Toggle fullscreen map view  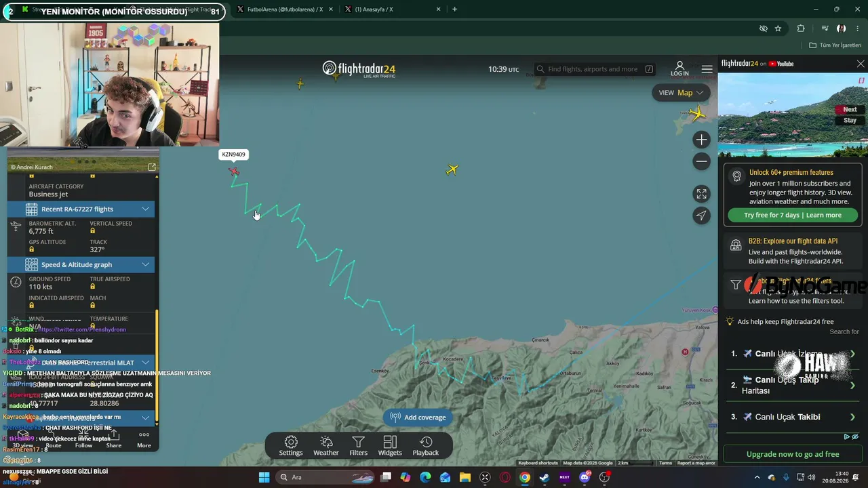click(701, 194)
